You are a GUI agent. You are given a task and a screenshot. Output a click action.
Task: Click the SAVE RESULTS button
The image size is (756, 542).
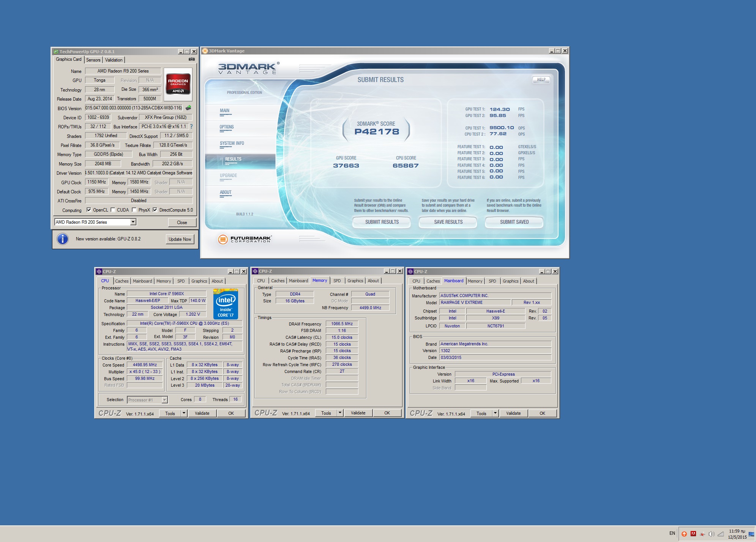click(x=448, y=222)
